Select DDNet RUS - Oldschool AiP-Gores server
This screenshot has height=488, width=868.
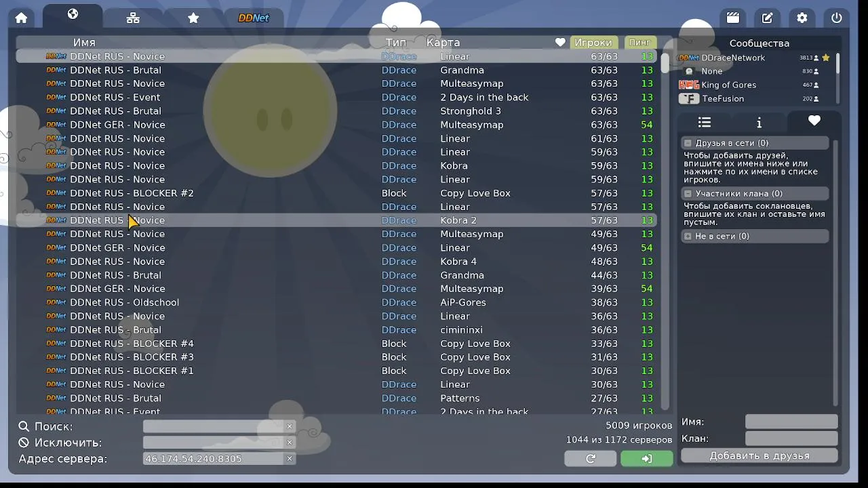(x=336, y=302)
